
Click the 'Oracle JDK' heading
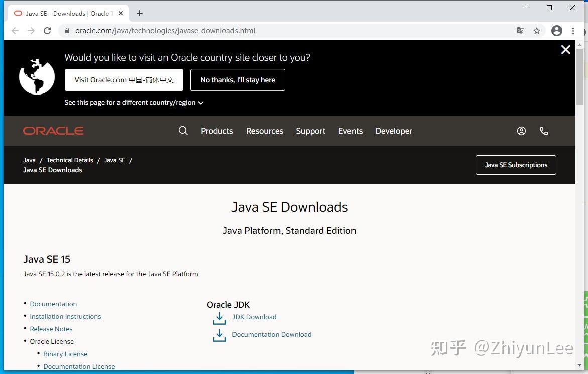point(228,305)
